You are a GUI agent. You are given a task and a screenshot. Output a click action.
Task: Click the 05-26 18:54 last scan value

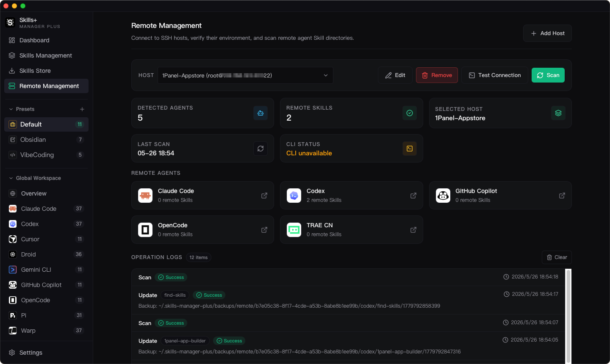[x=156, y=153]
